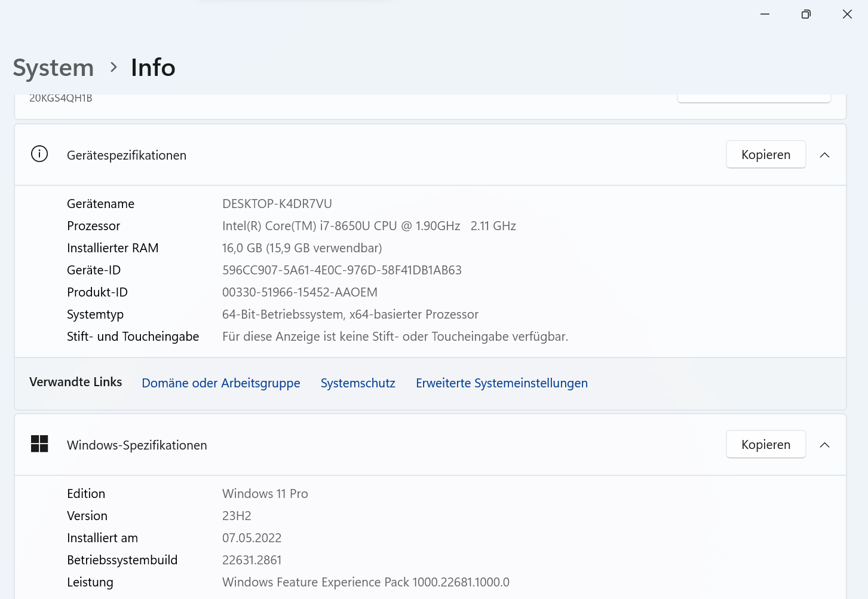Click the Produkt-ID value 00330-51966-15452-AAOEM
The width and height of the screenshot is (868, 599).
(x=300, y=292)
